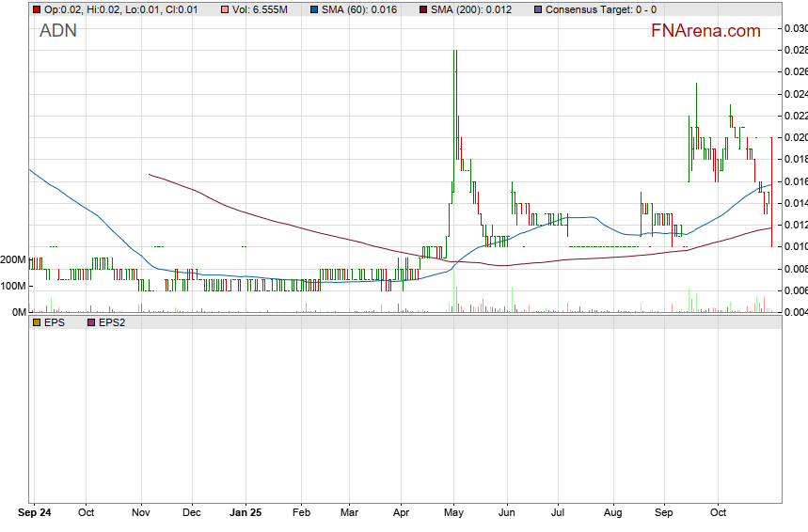Click the Sep 24 date axis label

tap(35, 514)
